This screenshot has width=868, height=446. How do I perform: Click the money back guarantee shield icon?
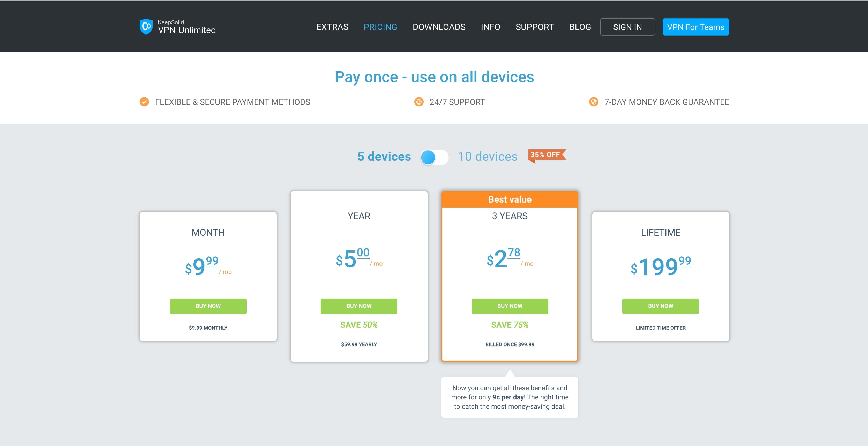pyautogui.click(x=593, y=102)
